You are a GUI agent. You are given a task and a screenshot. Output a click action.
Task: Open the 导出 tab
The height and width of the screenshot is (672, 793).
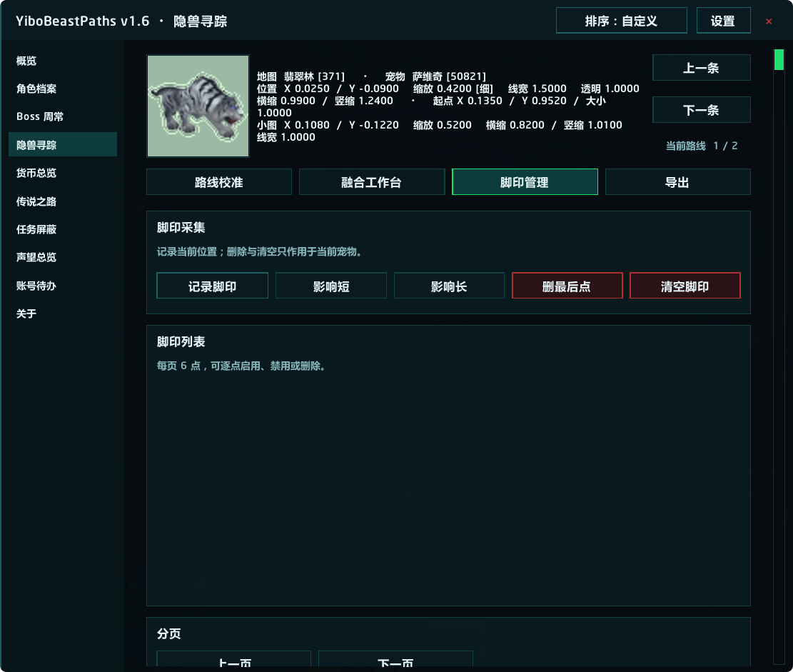[x=677, y=182]
